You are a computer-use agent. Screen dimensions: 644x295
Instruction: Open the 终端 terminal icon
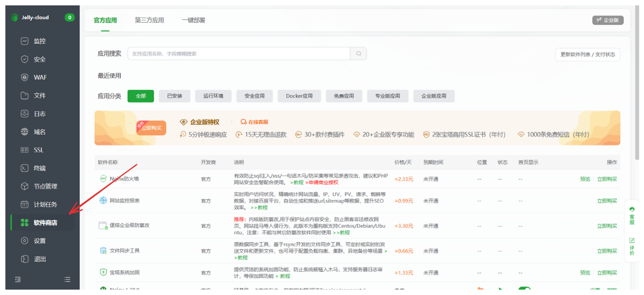[24, 168]
